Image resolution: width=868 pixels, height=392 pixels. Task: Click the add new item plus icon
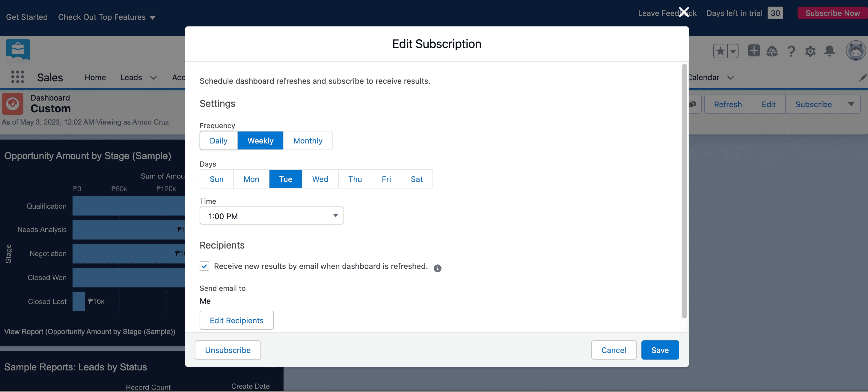pos(754,50)
